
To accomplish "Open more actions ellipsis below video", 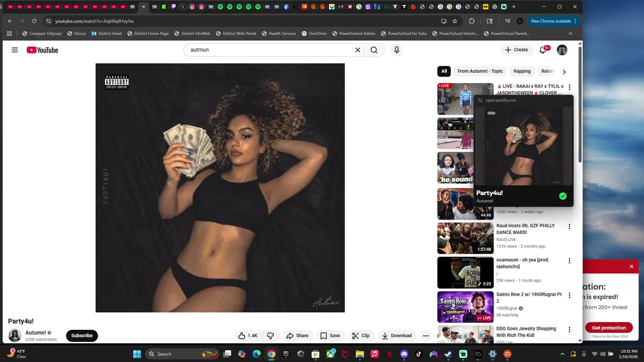I will click(426, 335).
